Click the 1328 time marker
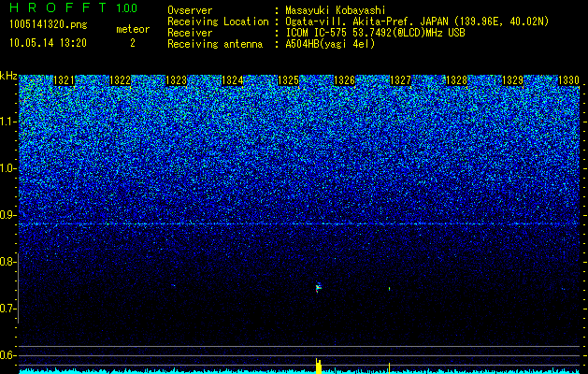The width and height of the screenshot is (588, 374). (457, 80)
